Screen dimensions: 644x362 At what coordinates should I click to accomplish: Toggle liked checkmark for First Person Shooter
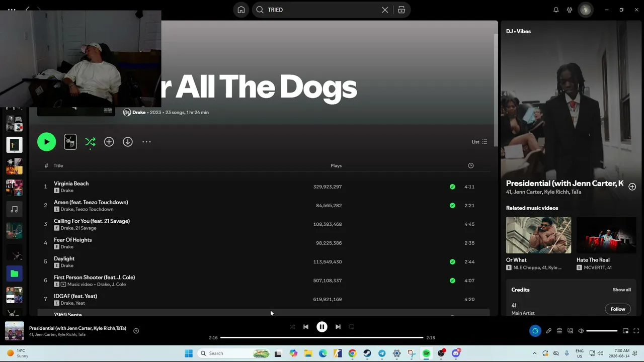pos(452,281)
